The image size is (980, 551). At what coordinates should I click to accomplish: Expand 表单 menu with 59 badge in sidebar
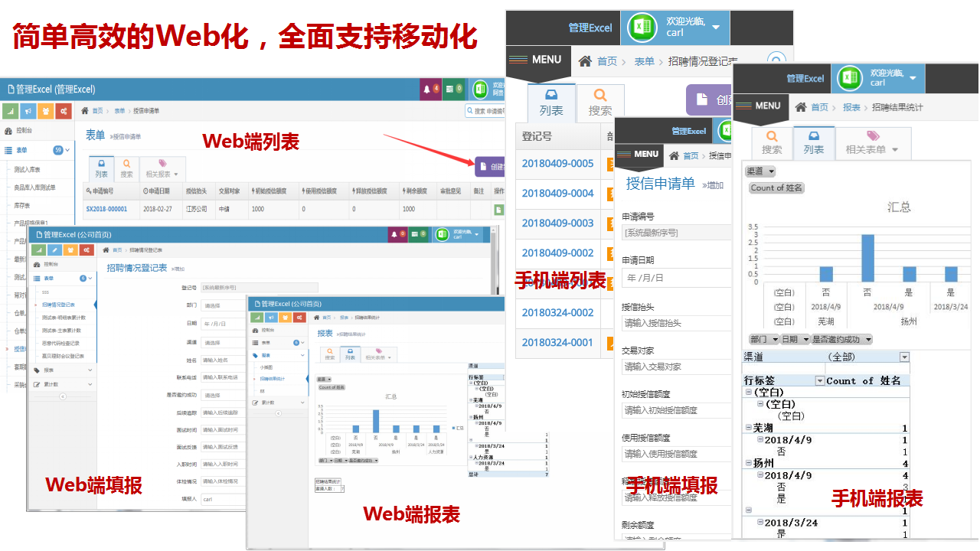(37, 150)
